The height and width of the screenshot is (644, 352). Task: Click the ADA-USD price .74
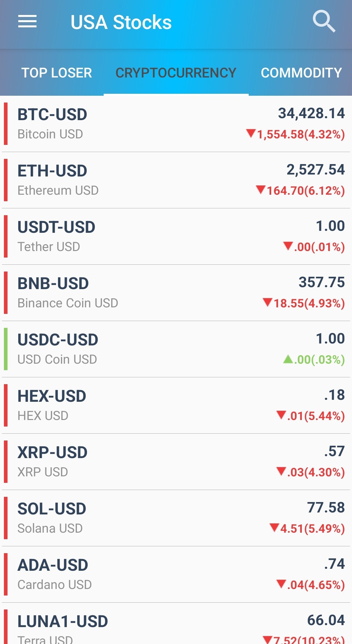point(334,564)
